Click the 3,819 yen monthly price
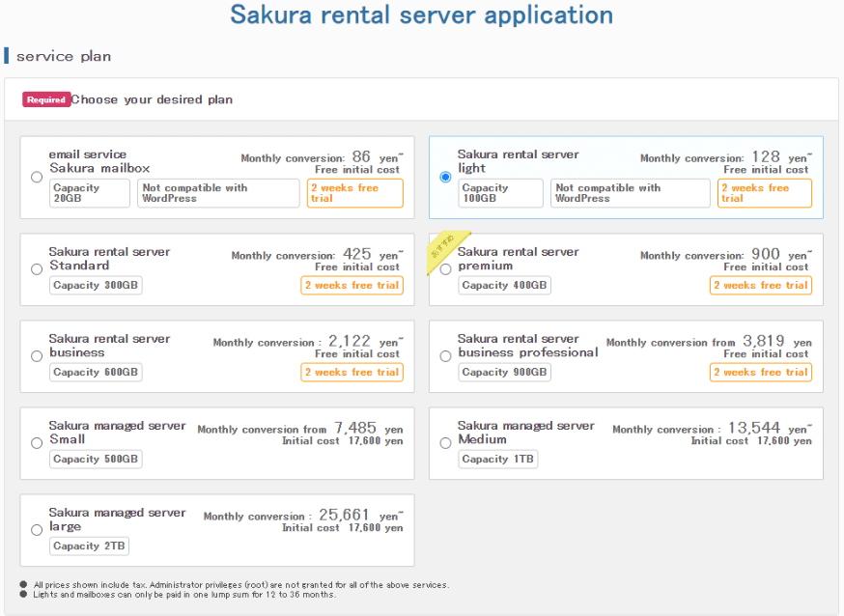This screenshot has height=616, width=844. 709,342
